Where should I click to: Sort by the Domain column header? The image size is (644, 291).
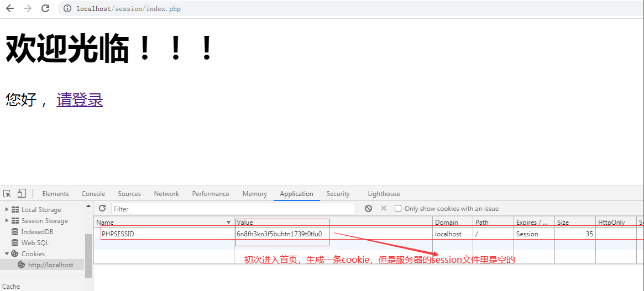[453, 223]
